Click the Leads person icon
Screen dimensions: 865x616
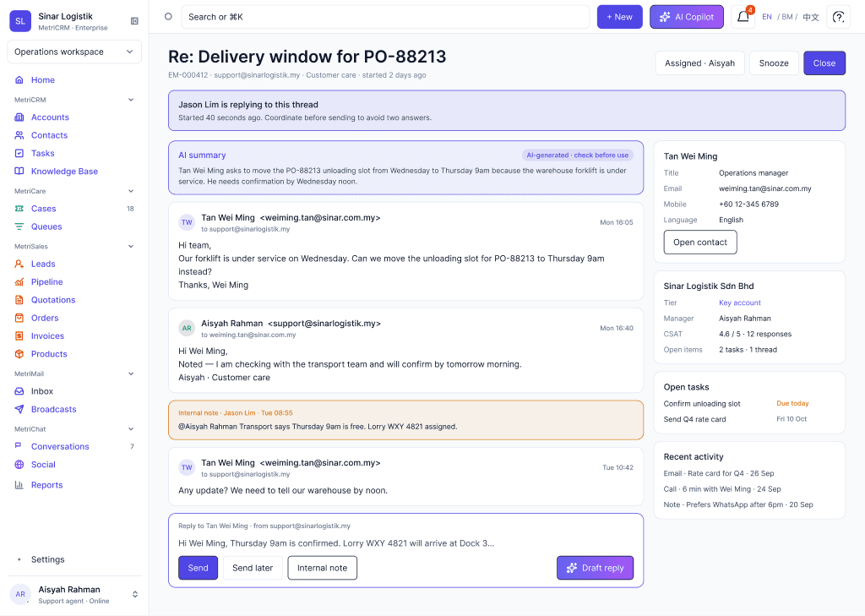(19, 264)
